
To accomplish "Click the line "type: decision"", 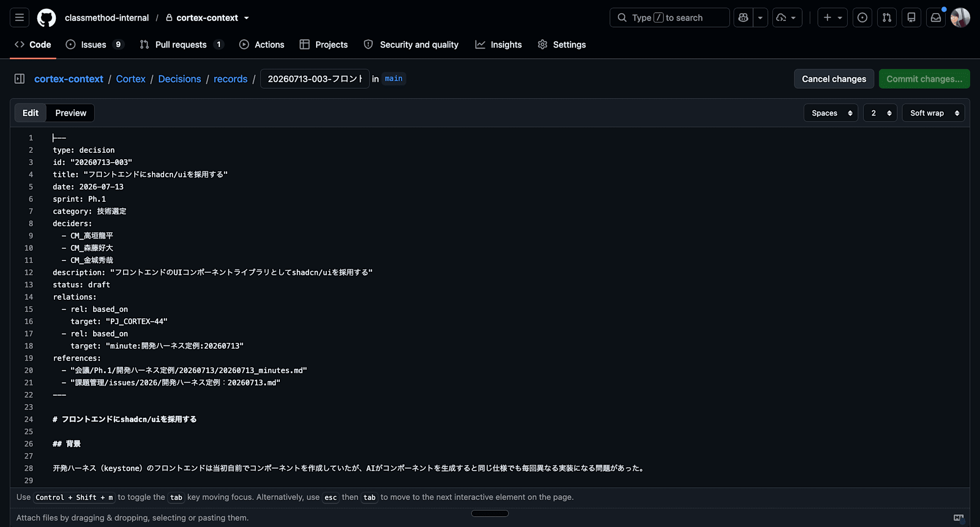I will [x=84, y=150].
